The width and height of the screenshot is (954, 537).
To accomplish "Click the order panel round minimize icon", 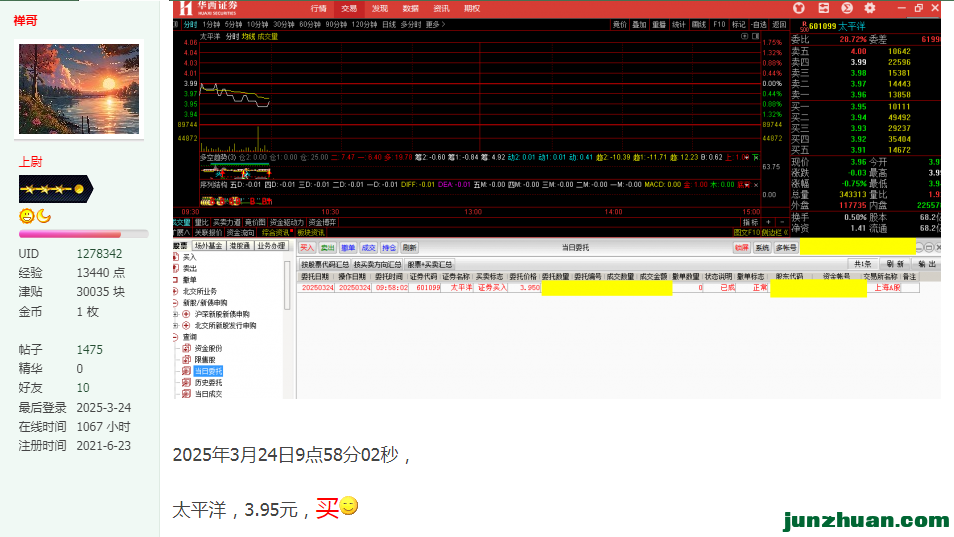I will (x=919, y=248).
